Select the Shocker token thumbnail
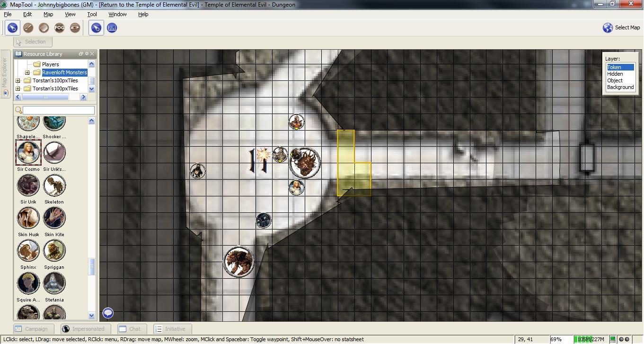Image resolution: width=644 pixels, height=344 pixels. tap(54, 123)
